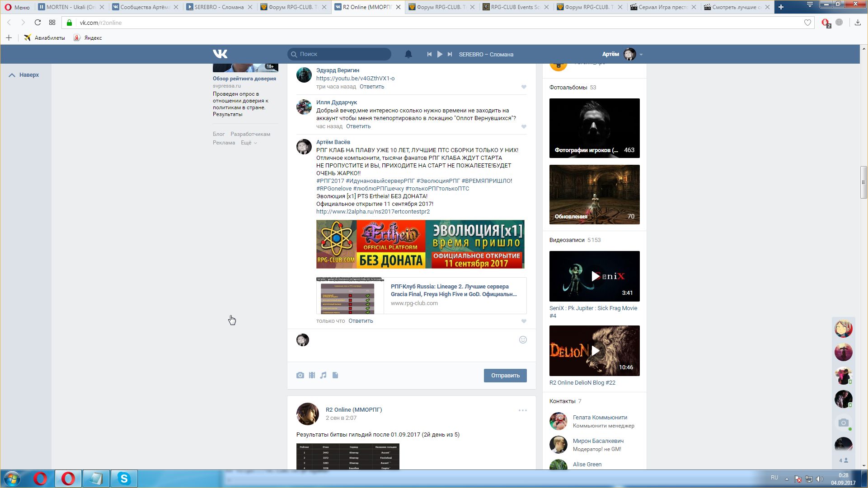
Task: Attach a photo with the camera icon
Action: point(300,375)
